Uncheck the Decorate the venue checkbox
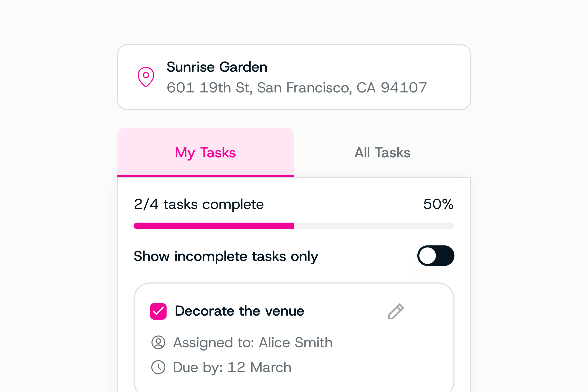The image size is (588, 392). (158, 311)
